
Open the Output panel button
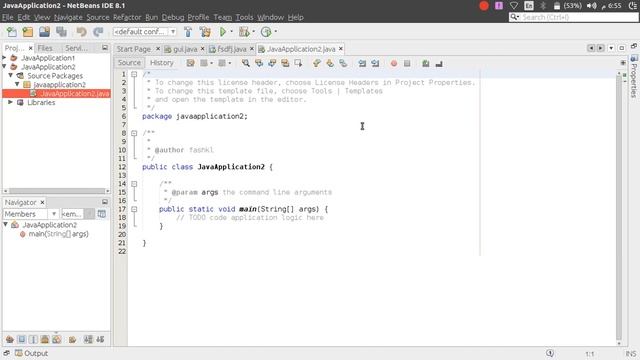[x=31, y=353]
